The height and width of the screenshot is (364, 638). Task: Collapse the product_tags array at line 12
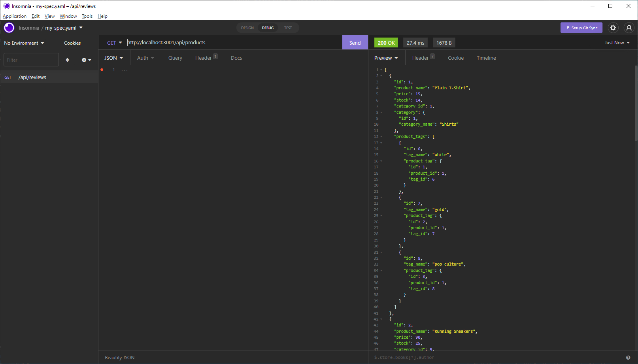[381, 137]
